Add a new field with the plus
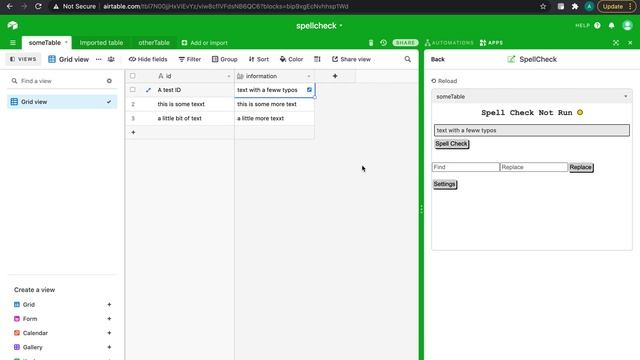The image size is (640, 360). coord(335,76)
